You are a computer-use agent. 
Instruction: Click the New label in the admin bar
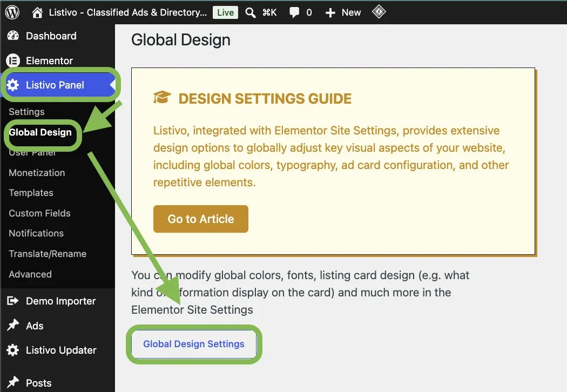(351, 12)
